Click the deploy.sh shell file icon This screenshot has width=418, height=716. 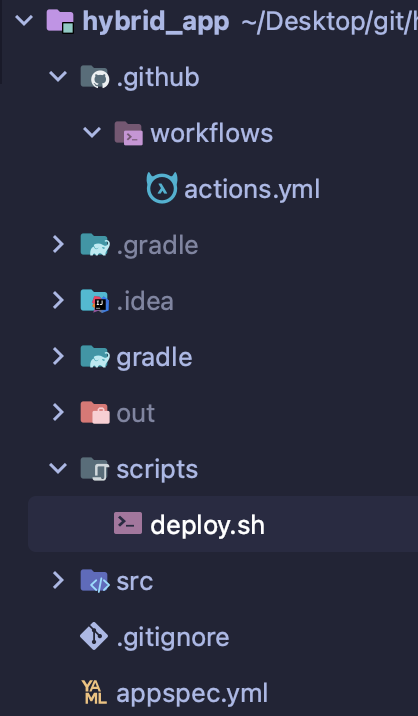tap(128, 524)
